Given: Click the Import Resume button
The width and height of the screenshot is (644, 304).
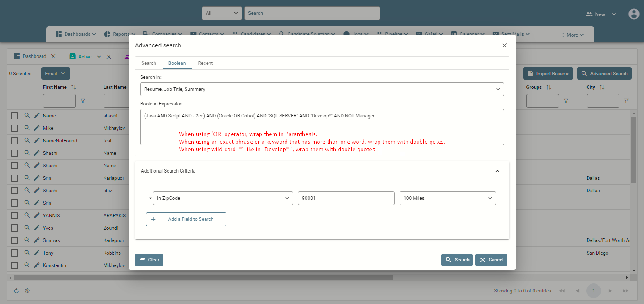Looking at the screenshot, I should tap(548, 74).
